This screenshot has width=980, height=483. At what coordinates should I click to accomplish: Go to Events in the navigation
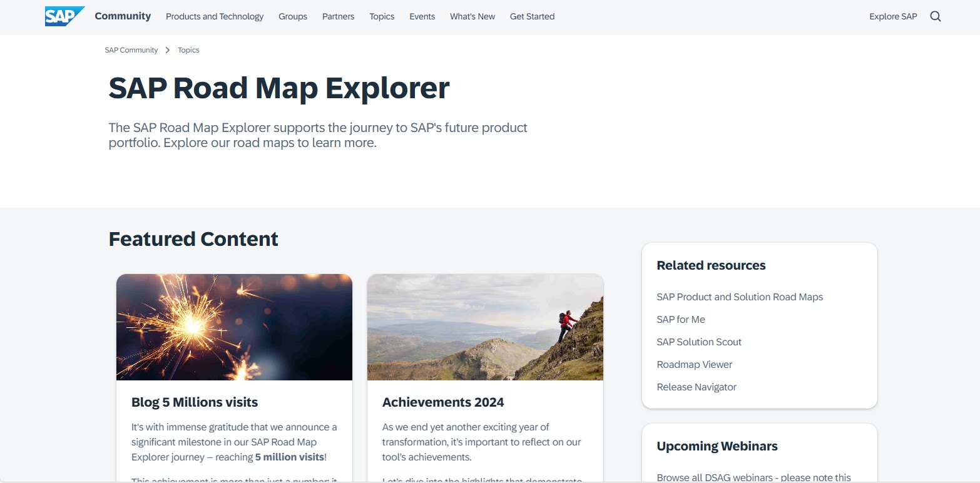(422, 17)
